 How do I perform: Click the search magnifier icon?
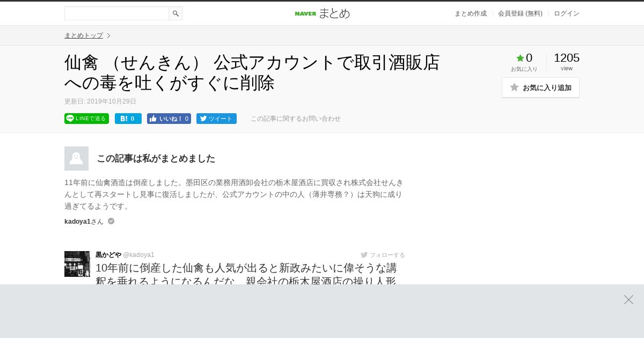point(175,13)
